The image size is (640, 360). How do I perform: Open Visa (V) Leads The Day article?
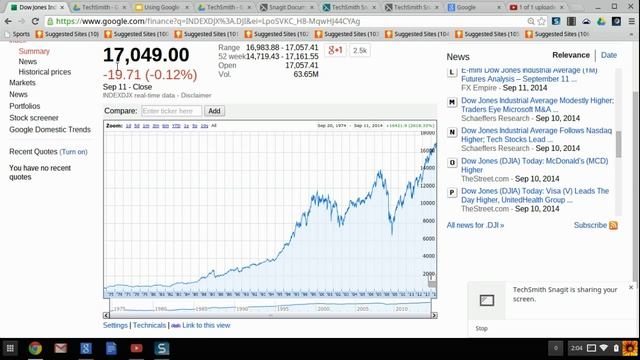click(x=535, y=196)
